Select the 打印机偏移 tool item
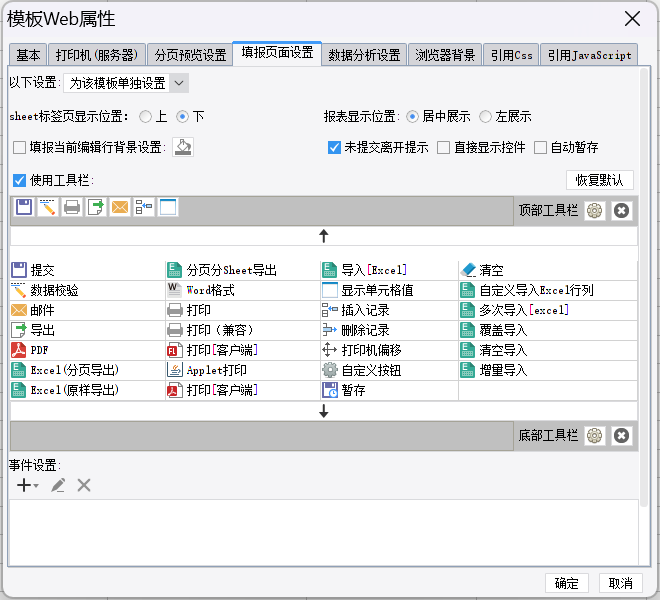The image size is (660, 600). click(389, 350)
